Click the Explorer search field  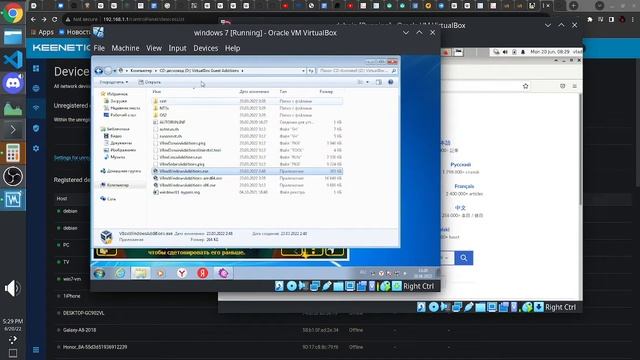(357, 71)
